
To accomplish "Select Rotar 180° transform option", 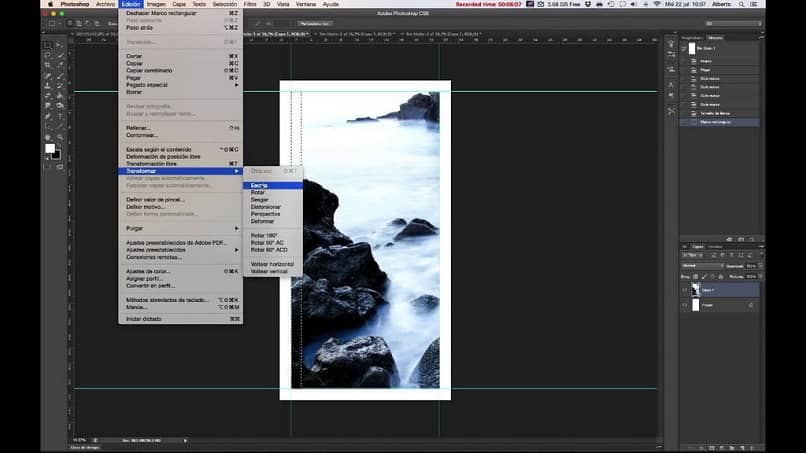I will (264, 235).
